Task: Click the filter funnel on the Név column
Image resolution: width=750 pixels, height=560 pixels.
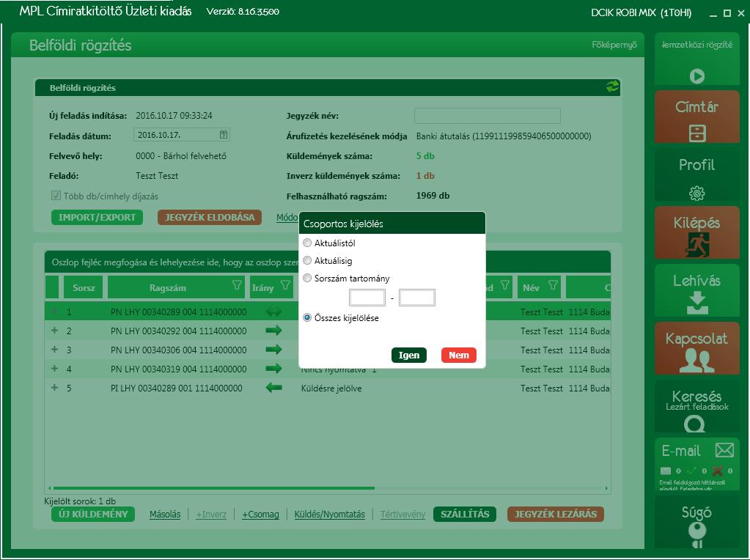Action: (x=553, y=286)
